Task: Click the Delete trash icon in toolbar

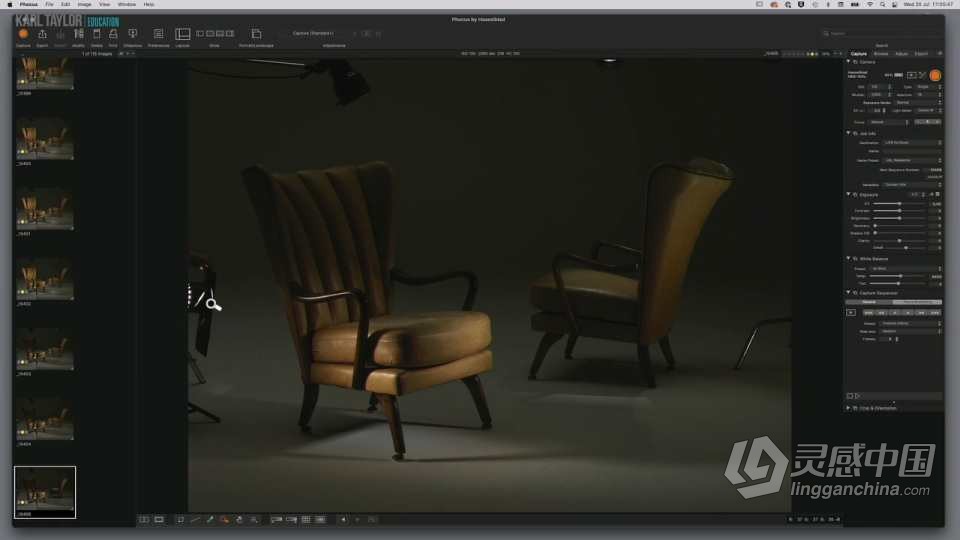Action: (x=97, y=34)
